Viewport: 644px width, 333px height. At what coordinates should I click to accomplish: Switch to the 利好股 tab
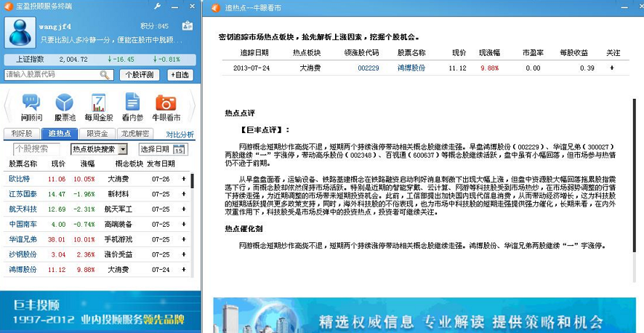coord(22,134)
